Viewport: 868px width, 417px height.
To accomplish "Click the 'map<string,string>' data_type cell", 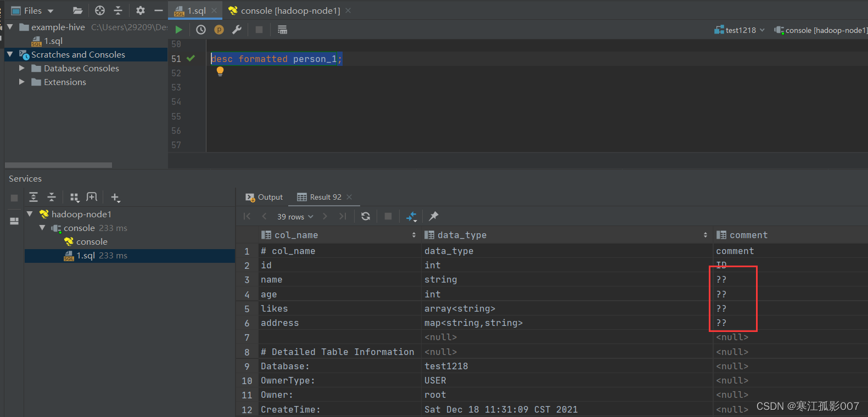I will (x=567, y=323).
